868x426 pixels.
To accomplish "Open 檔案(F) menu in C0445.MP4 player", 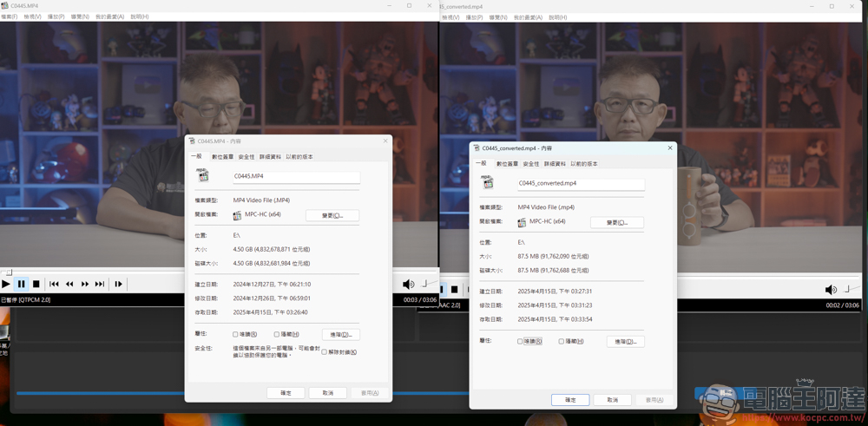I will pyautogui.click(x=10, y=17).
